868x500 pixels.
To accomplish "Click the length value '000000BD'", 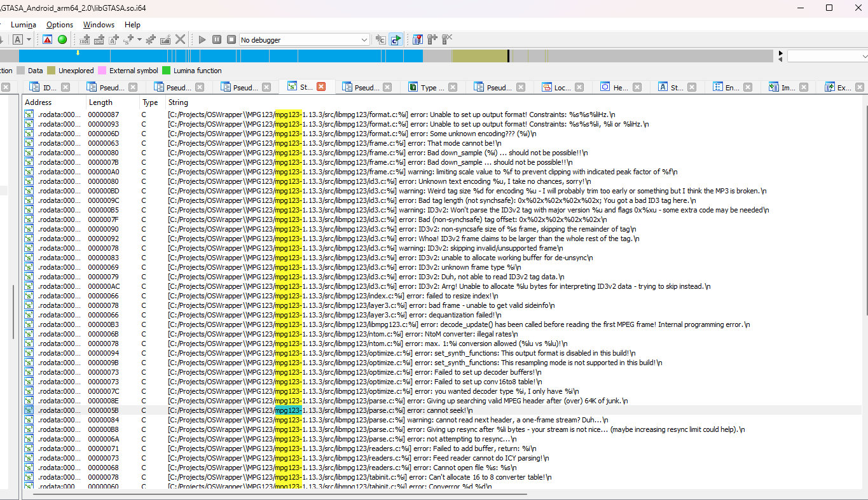I will (103, 191).
